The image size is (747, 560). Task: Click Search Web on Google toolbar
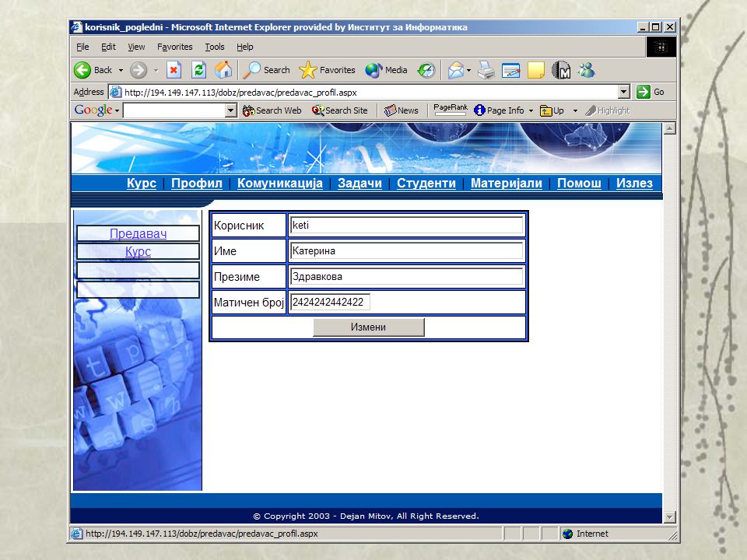(272, 110)
